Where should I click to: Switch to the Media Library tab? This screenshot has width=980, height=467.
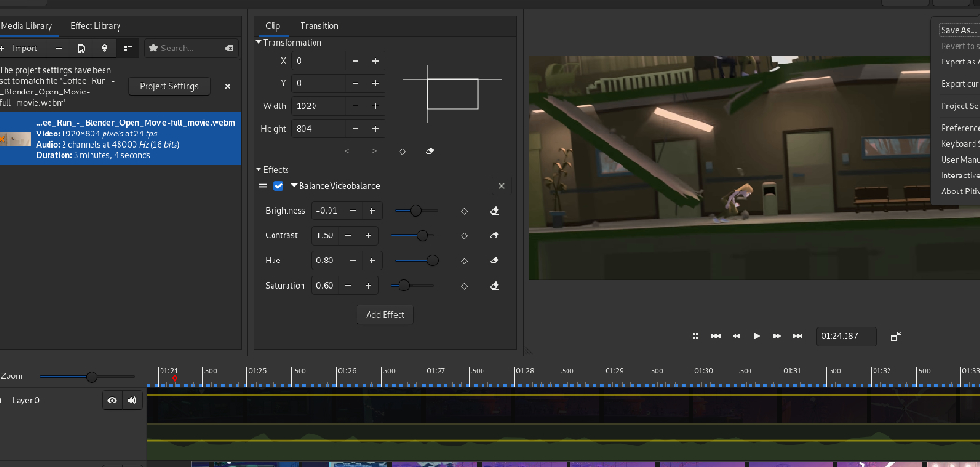[x=26, y=26]
